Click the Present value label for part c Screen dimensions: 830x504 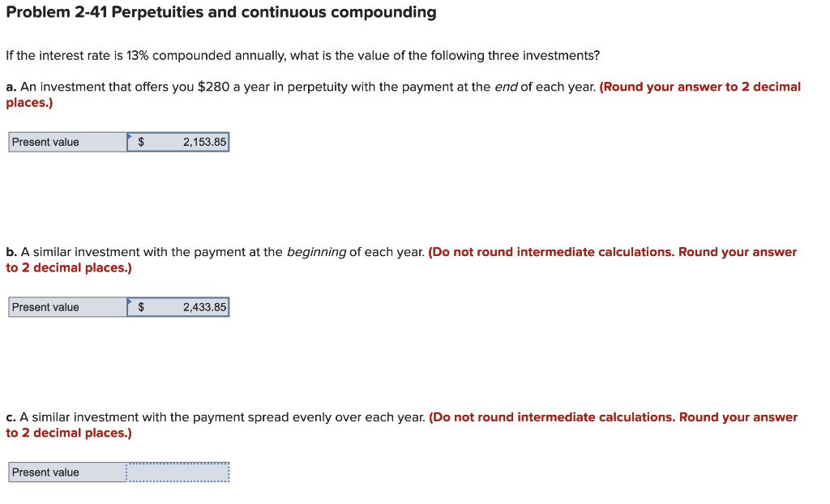pos(43,472)
